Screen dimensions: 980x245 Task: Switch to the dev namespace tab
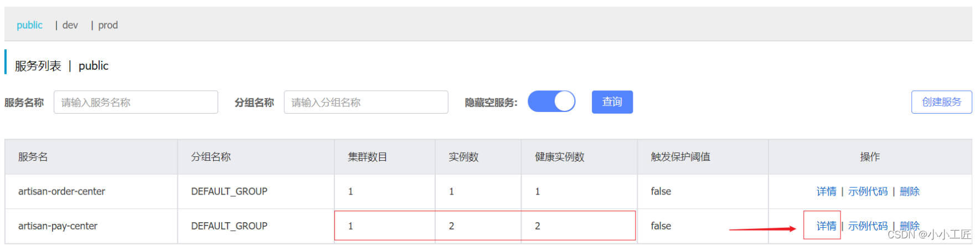(70, 25)
